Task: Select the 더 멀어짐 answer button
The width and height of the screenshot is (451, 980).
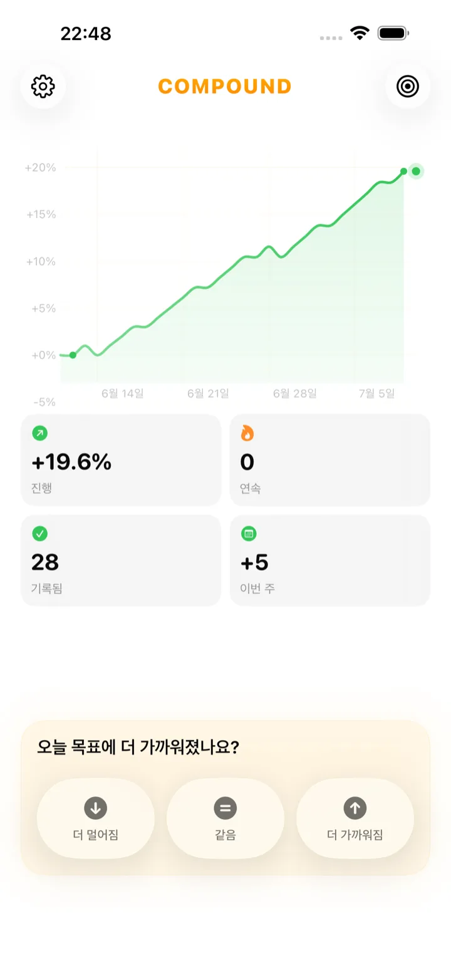Action: coord(96,818)
